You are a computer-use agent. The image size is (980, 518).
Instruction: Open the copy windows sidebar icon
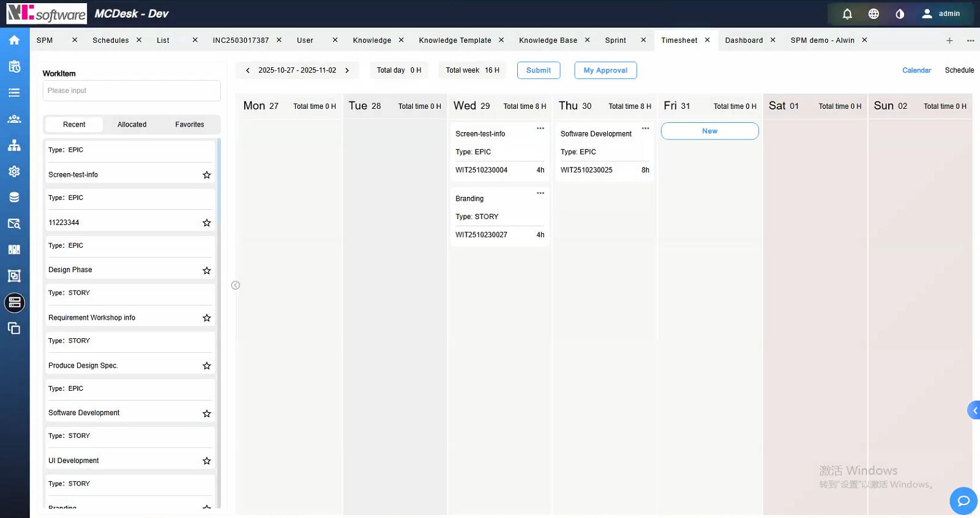pos(14,328)
